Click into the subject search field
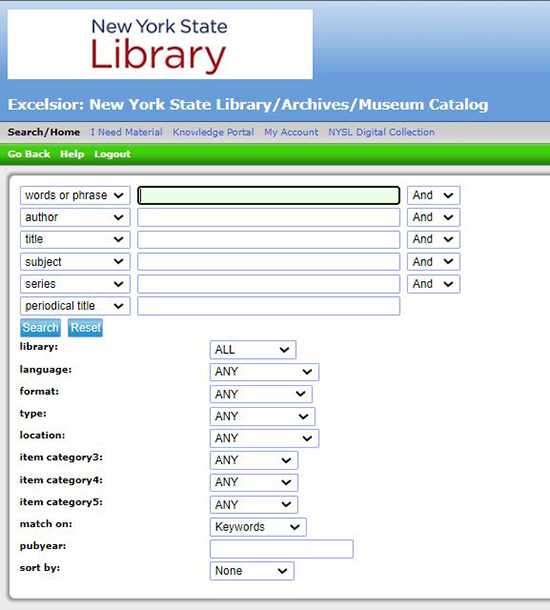This screenshot has height=610, width=550. (x=269, y=261)
